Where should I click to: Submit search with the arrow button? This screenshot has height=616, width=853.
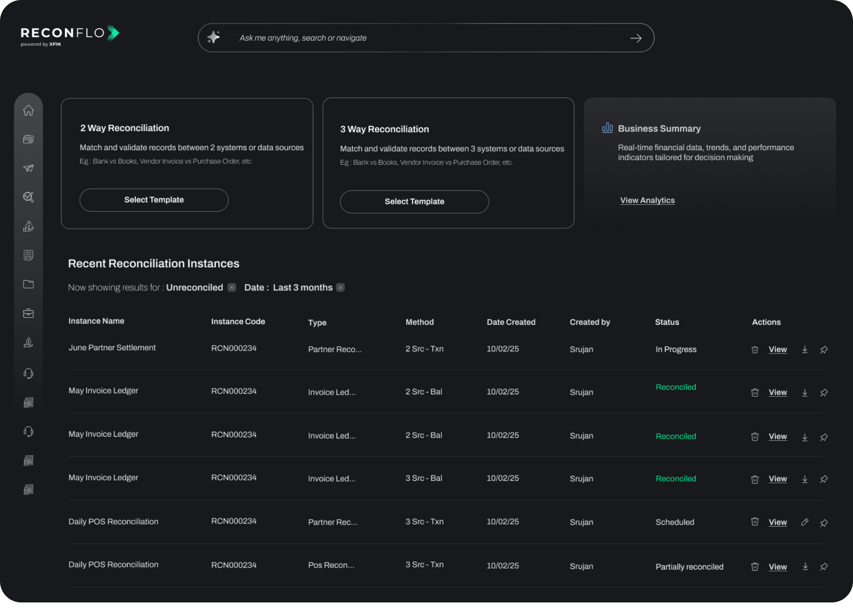636,38
